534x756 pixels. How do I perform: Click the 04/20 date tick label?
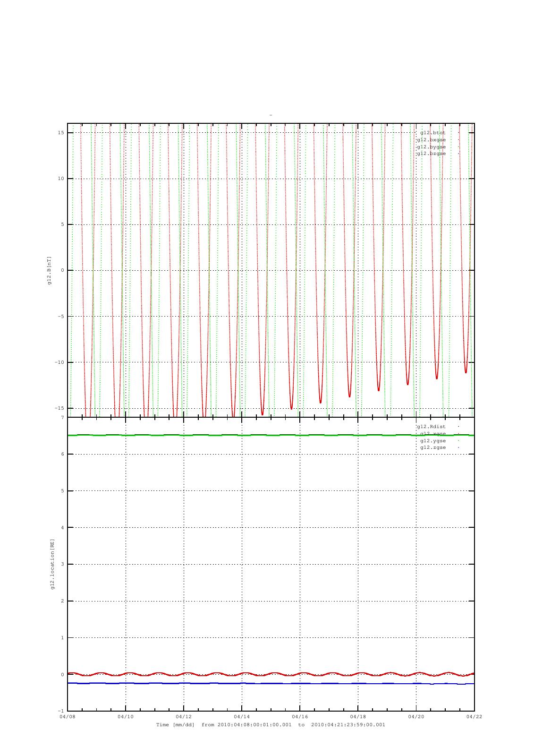[x=415, y=717]
